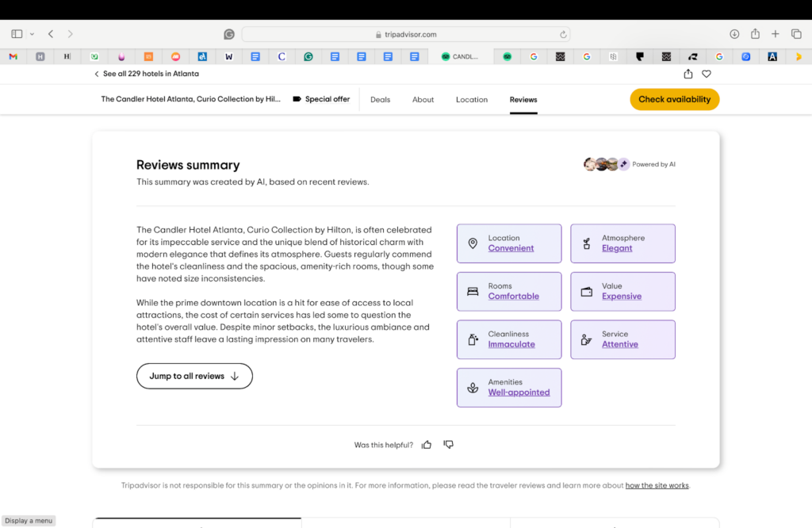Go to the About section
This screenshot has width=812, height=528.
coord(423,99)
